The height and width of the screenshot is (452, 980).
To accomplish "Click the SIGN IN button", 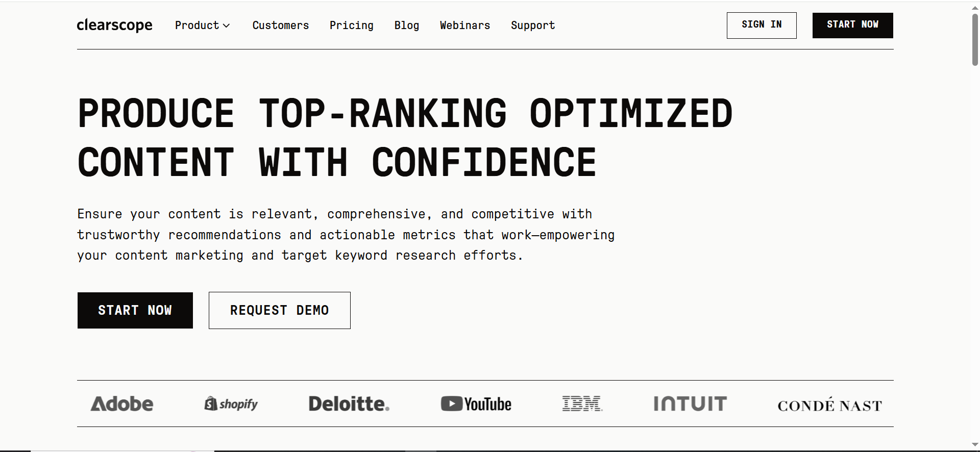I will point(761,25).
